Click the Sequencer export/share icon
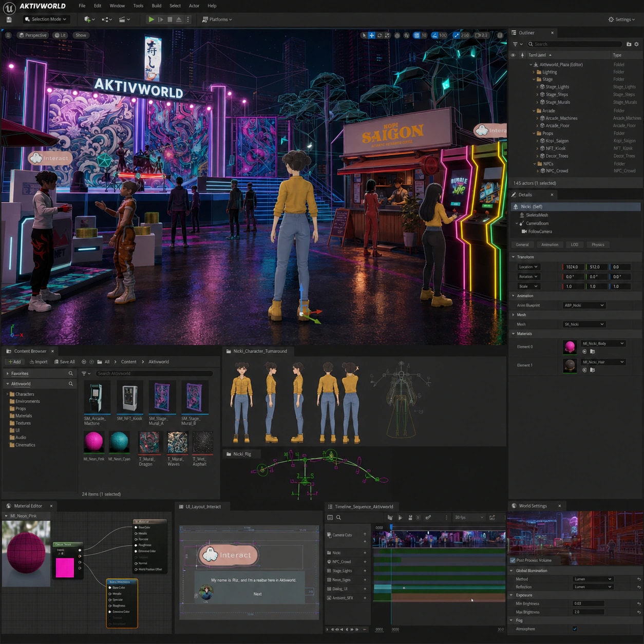 pyautogui.click(x=492, y=518)
